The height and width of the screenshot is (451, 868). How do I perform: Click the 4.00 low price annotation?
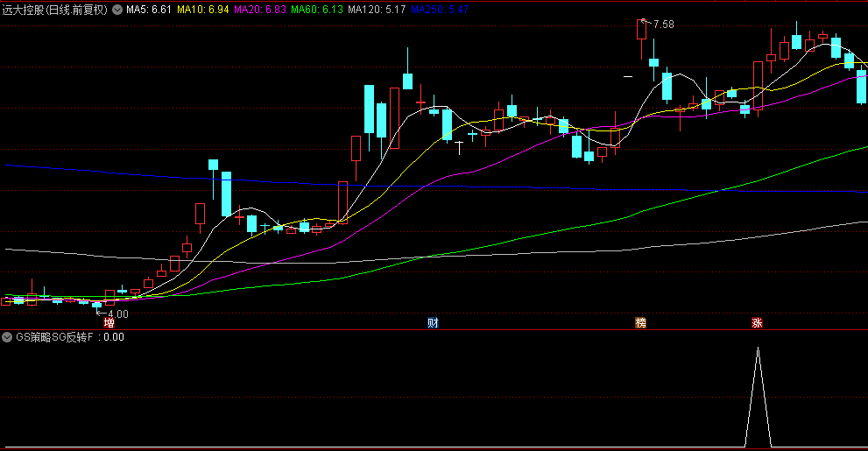click(x=118, y=314)
